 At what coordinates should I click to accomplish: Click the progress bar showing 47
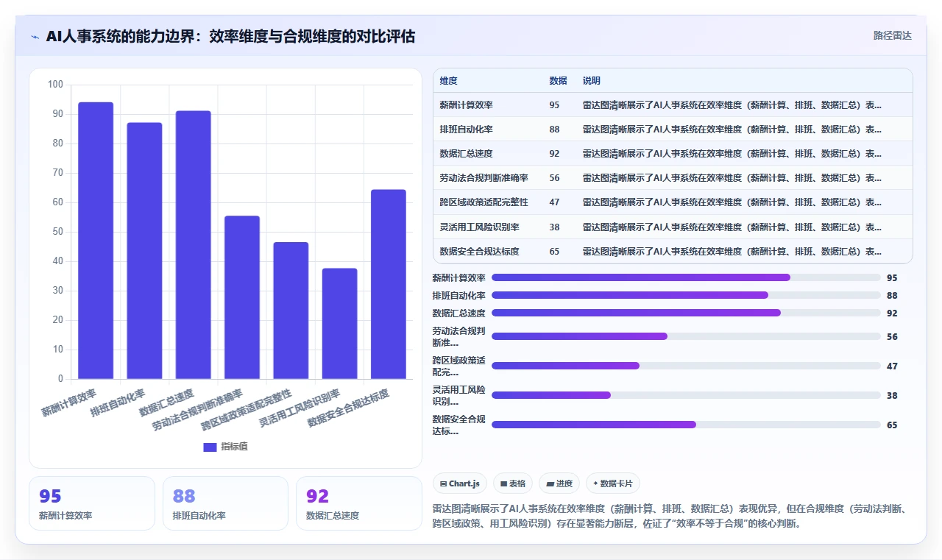coord(686,366)
